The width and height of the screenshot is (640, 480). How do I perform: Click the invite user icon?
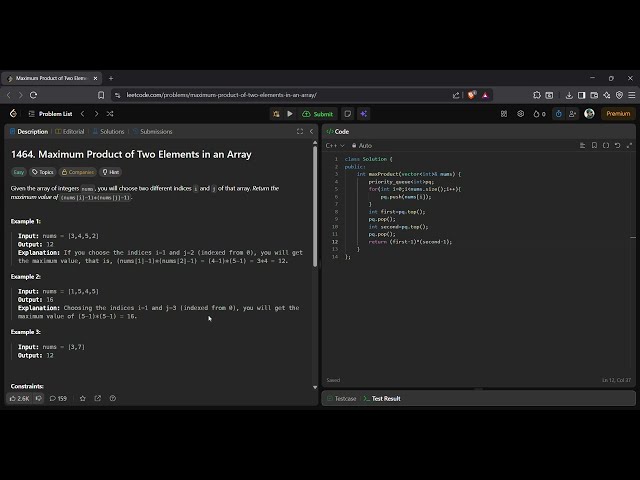572,114
